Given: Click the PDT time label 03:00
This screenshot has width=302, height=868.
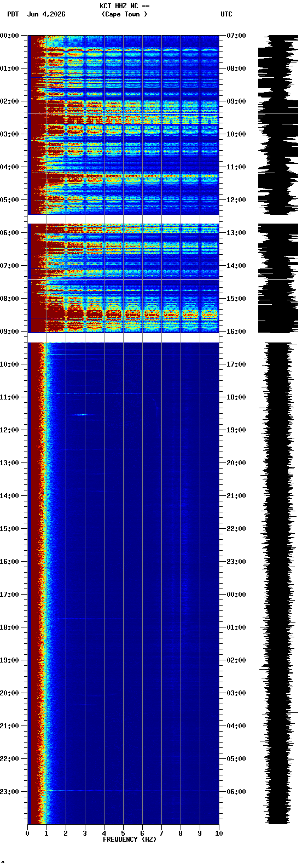Looking at the screenshot, I should pyautogui.click(x=9, y=134).
